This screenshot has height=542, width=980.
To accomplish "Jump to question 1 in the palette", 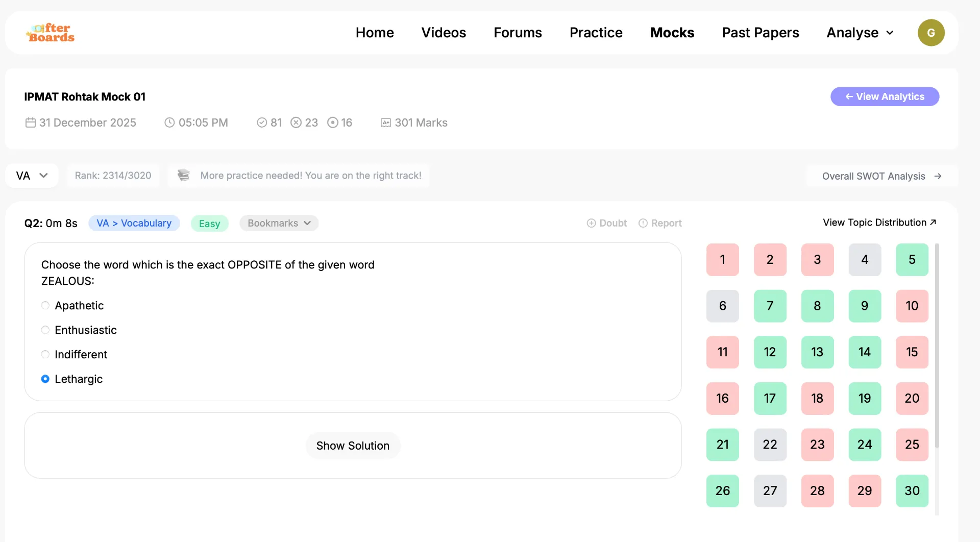I will (722, 259).
